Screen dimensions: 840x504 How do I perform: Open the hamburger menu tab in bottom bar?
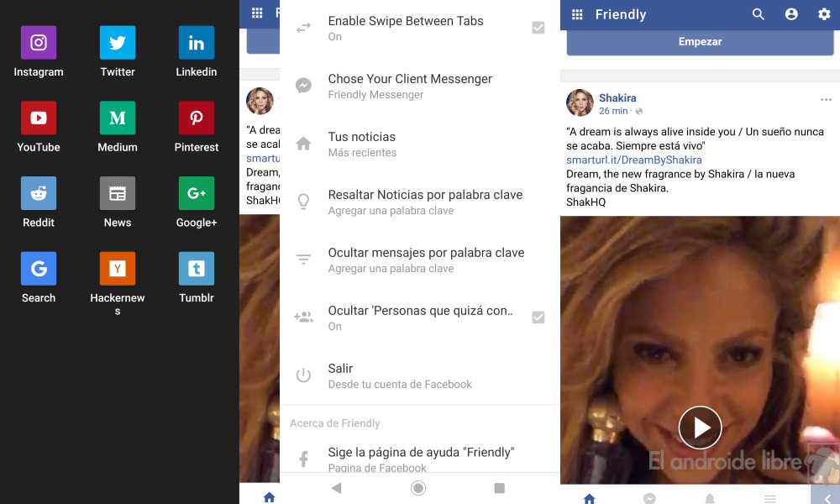click(769, 499)
